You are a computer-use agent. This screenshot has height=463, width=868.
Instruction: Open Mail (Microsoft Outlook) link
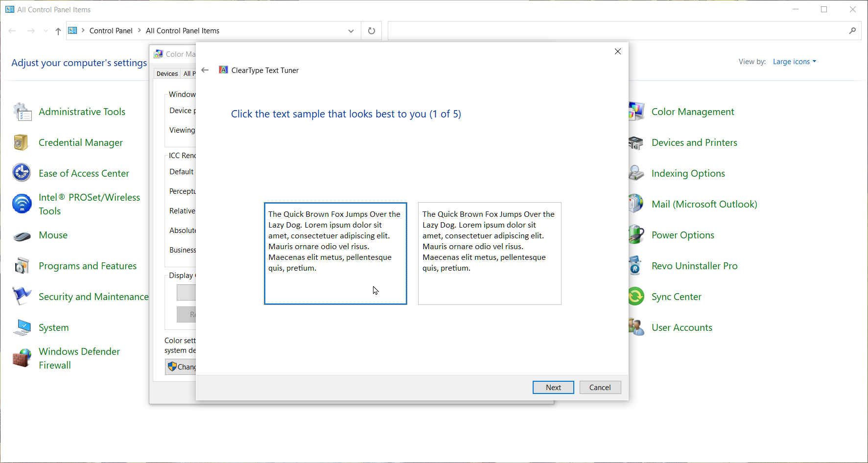[x=704, y=205]
